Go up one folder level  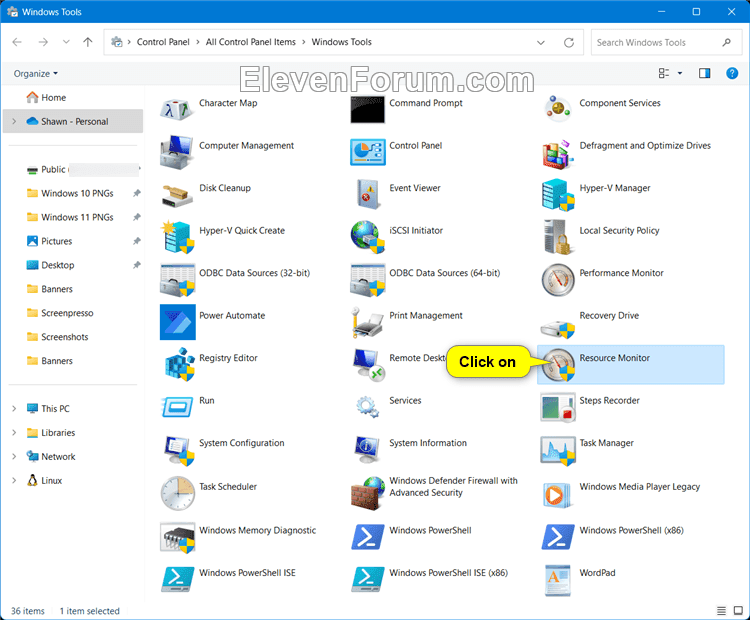coord(88,42)
